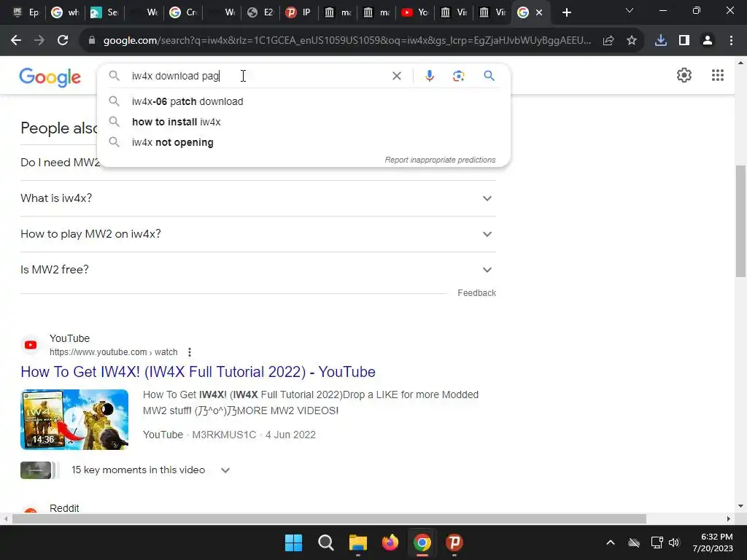Open File Explorer from the taskbar
This screenshot has width=747, height=560.
click(357, 542)
